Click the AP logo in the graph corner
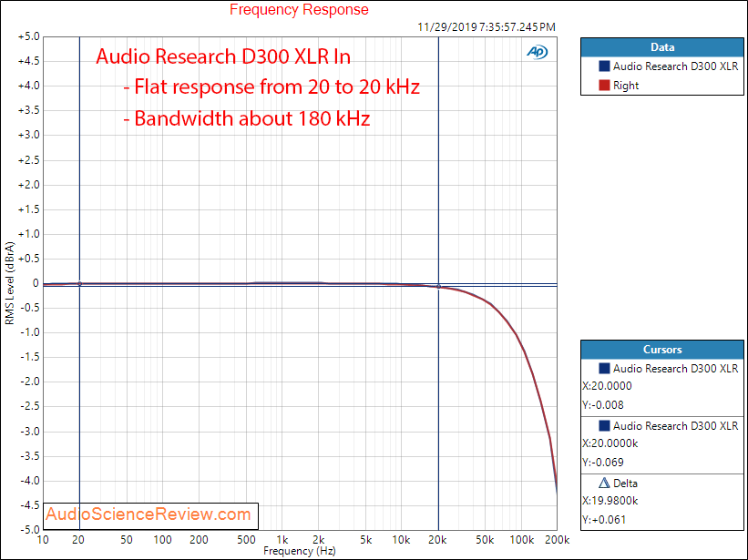Screen dimensions: 748x560 [538, 52]
